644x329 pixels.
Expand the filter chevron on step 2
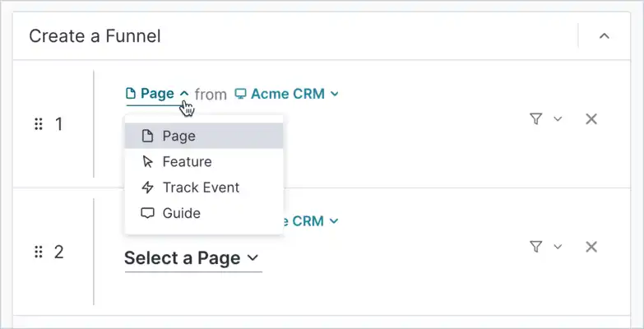click(x=558, y=247)
